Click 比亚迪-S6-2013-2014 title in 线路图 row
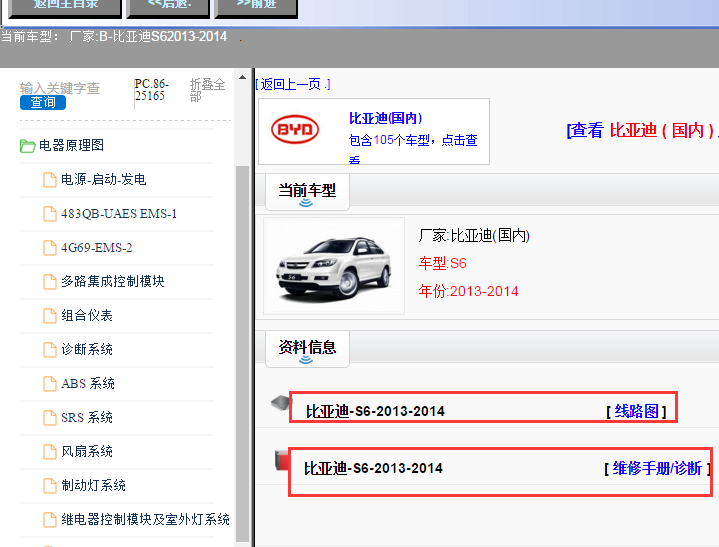The height and width of the screenshot is (547, 719). [x=375, y=411]
